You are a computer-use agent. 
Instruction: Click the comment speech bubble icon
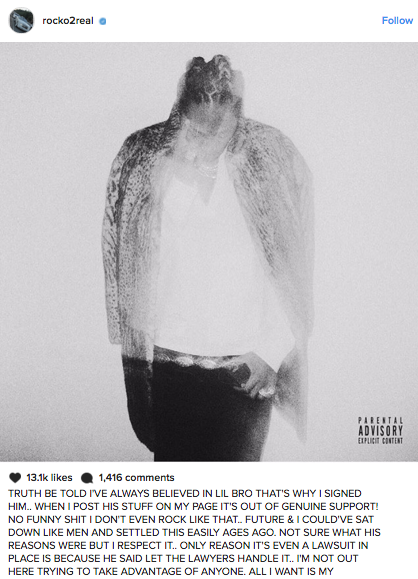87,478
